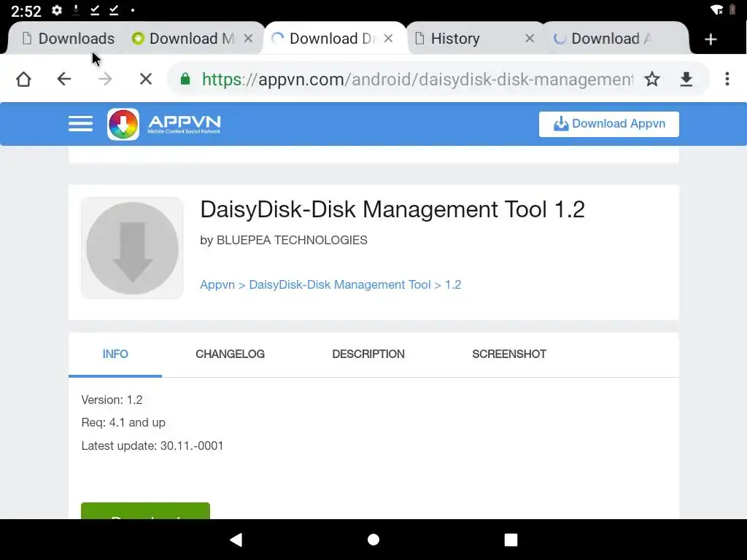The image size is (747, 560).
Task: Select the SCREENSHOT tab
Action: pos(509,354)
